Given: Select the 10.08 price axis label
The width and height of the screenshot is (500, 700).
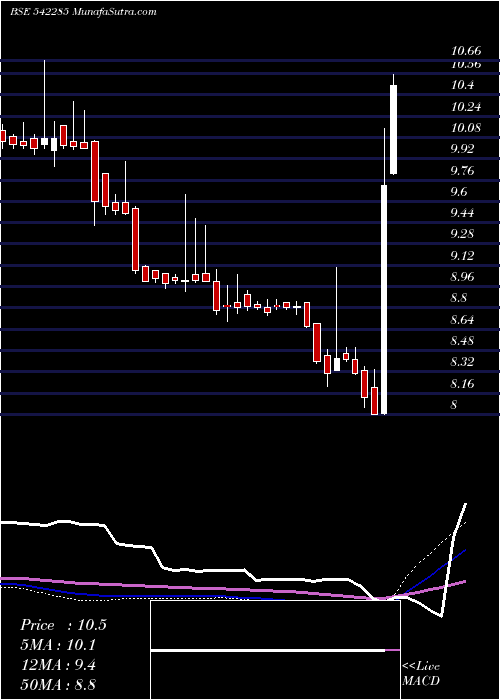Looking at the screenshot, I should pyautogui.click(x=466, y=128).
